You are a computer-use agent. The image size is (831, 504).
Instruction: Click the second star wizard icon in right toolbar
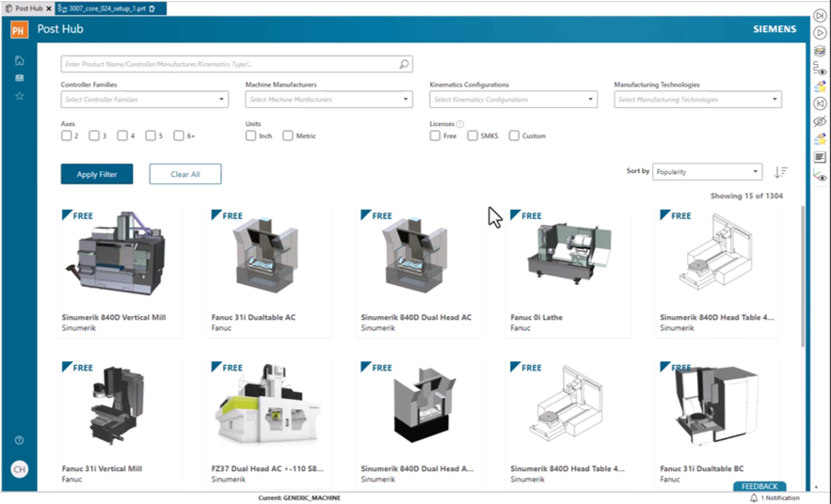820,139
